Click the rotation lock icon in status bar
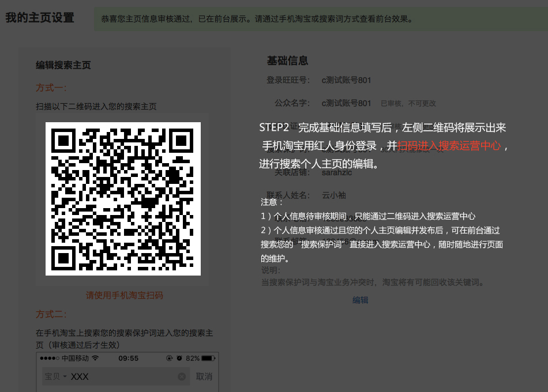Image resolution: width=548 pixels, height=392 pixels. 169,358
